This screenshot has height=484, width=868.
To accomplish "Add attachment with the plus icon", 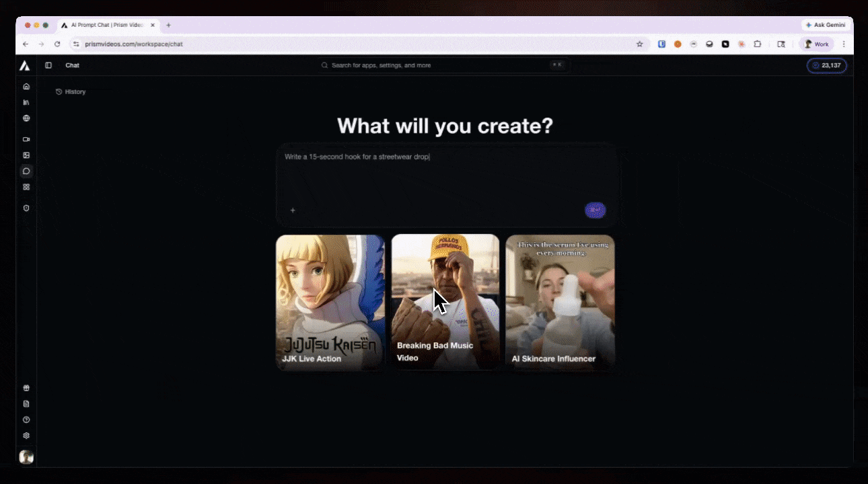I will coord(293,210).
